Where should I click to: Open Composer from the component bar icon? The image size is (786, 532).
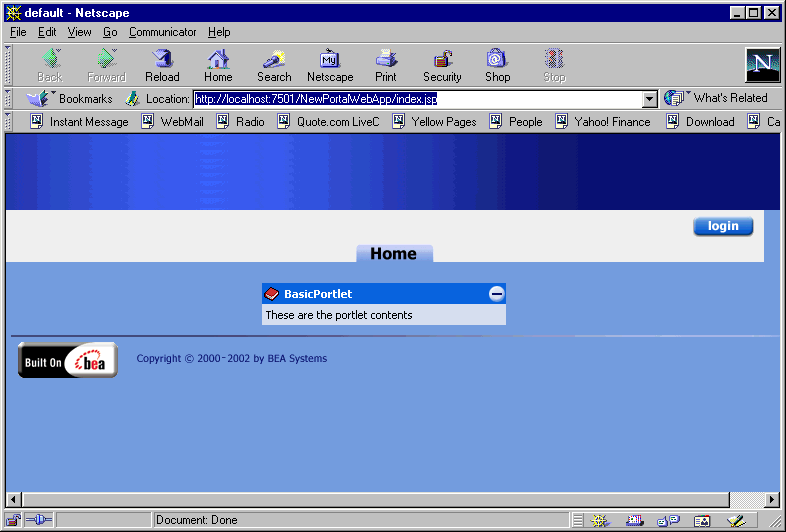point(736,520)
